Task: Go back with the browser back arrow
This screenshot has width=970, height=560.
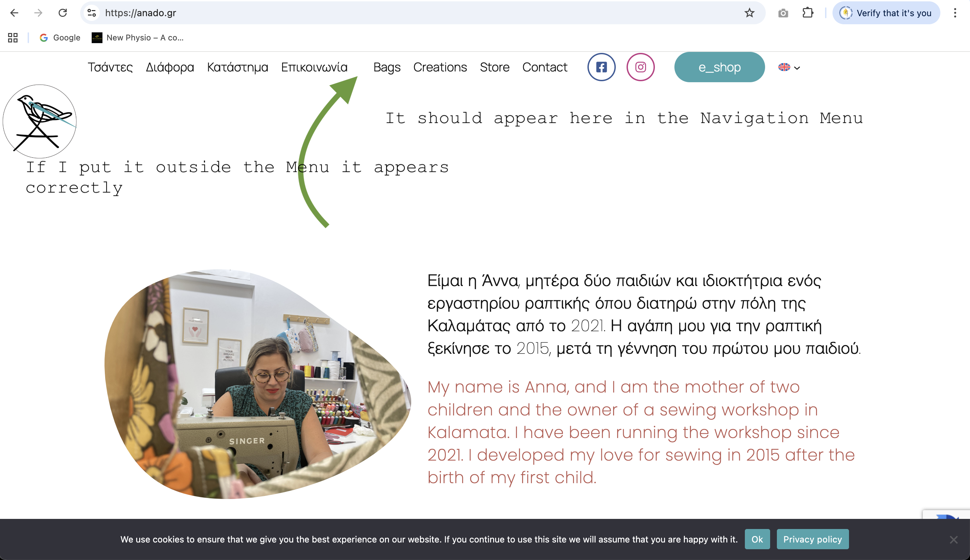Action: coord(14,13)
